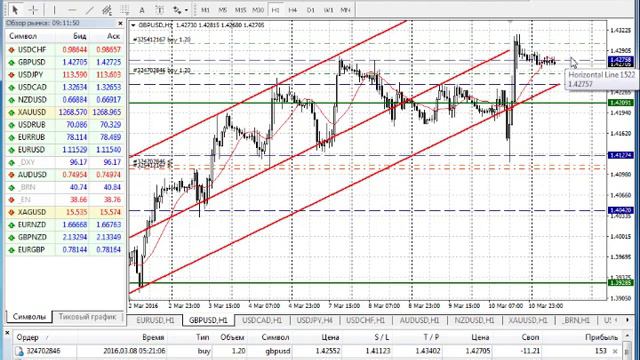
Task: Choose the Vertical Line drawing tool
Action: [x=54, y=9]
